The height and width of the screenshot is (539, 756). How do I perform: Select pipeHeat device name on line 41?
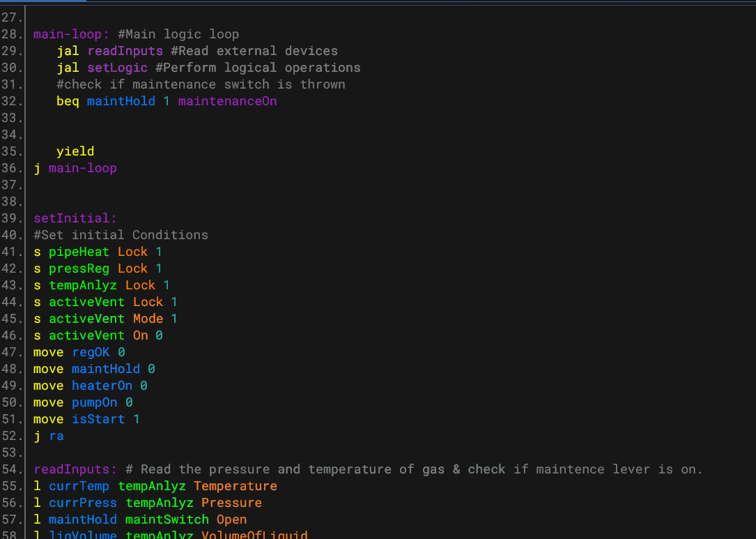(x=79, y=252)
